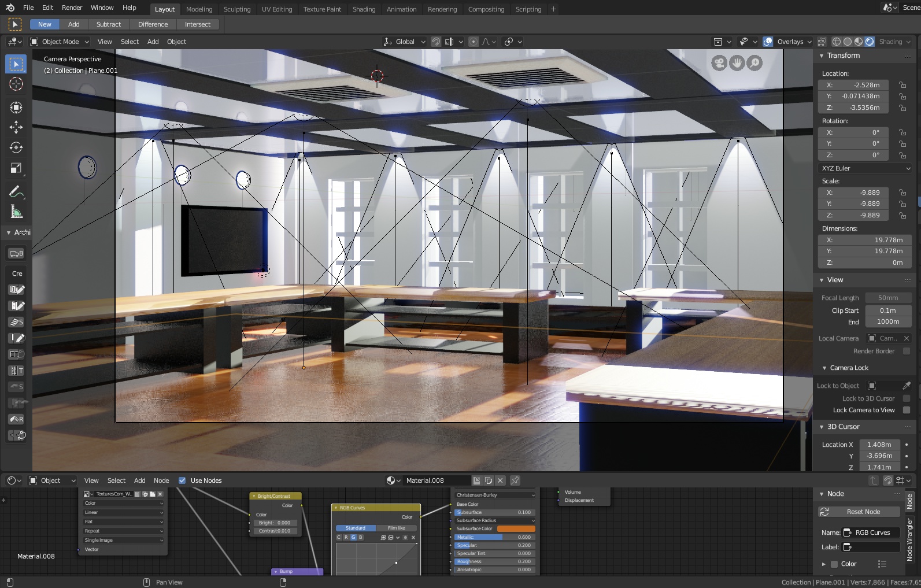Image resolution: width=921 pixels, height=588 pixels.
Task: Toggle lock on Scale Y
Action: [x=902, y=204]
